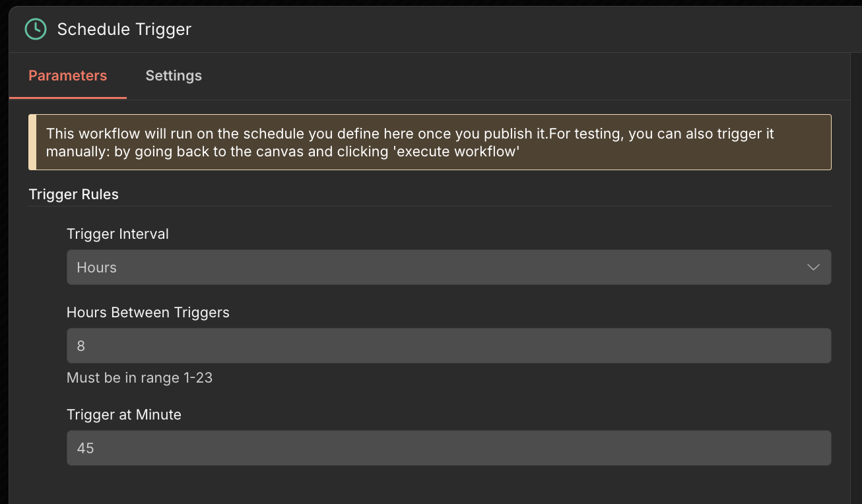Viewport: 862px width, 504px height.
Task: Click the yellow accent bar on notice
Action: click(32, 142)
